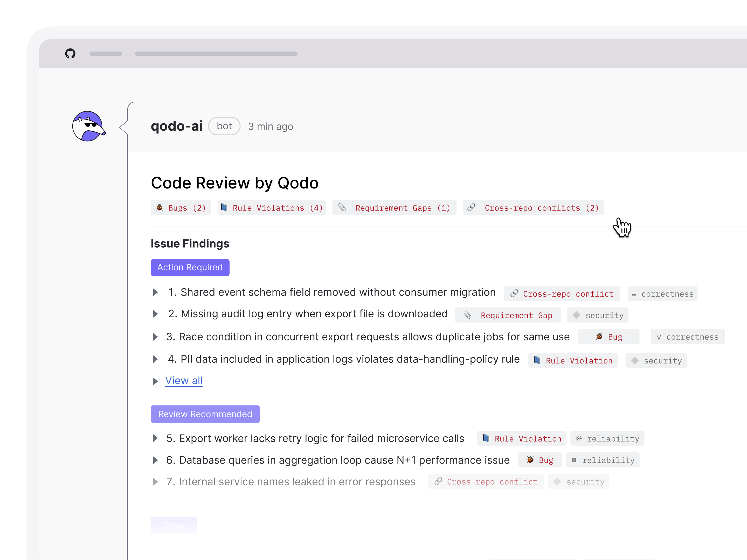The width and height of the screenshot is (747, 560).
Task: Select the Cross-repo conflicts (2) filter tag
Action: pos(533,208)
